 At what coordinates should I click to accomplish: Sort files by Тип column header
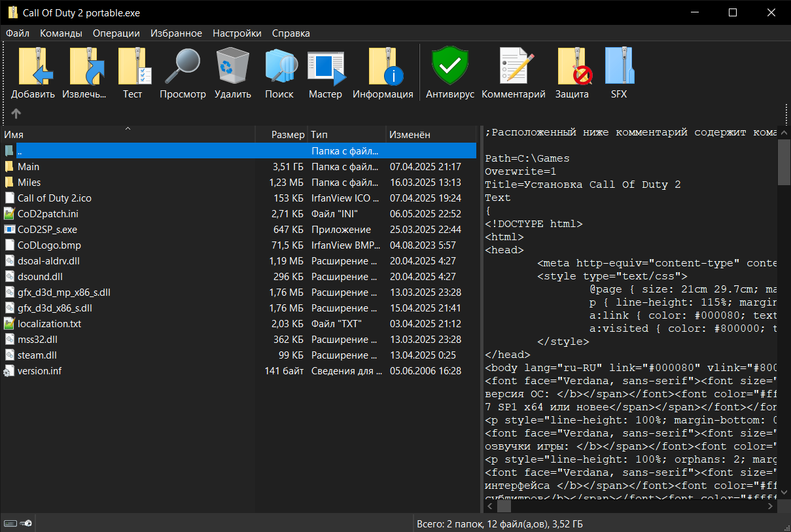click(347, 134)
